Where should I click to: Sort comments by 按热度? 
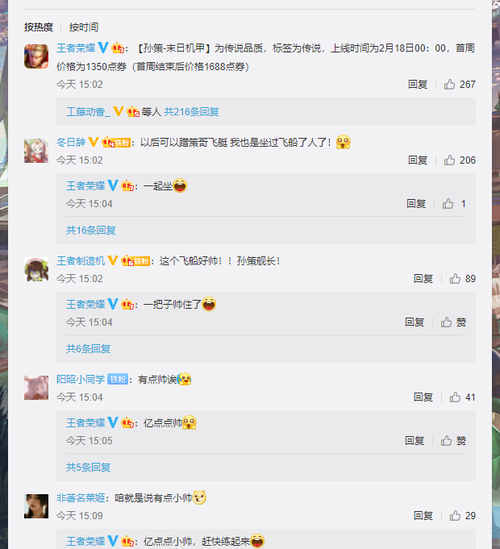(39, 27)
